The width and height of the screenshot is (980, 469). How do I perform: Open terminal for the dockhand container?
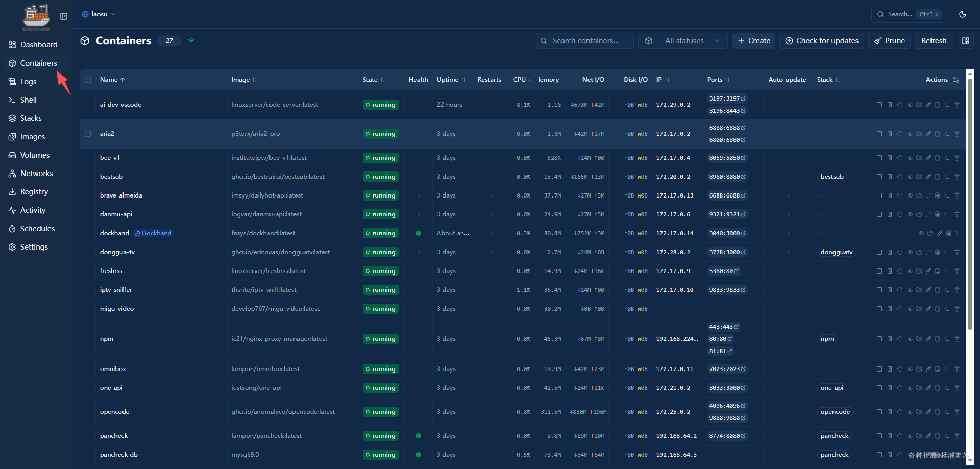click(958, 233)
